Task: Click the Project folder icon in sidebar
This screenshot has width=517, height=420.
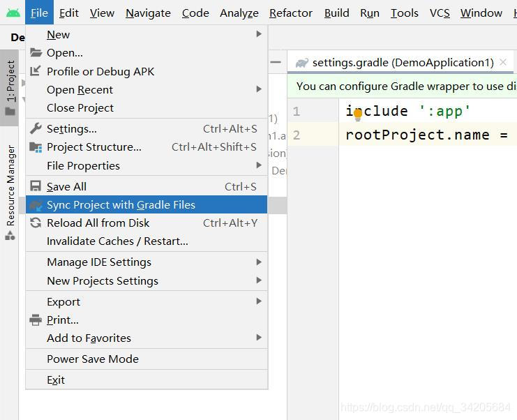Action: [10, 112]
